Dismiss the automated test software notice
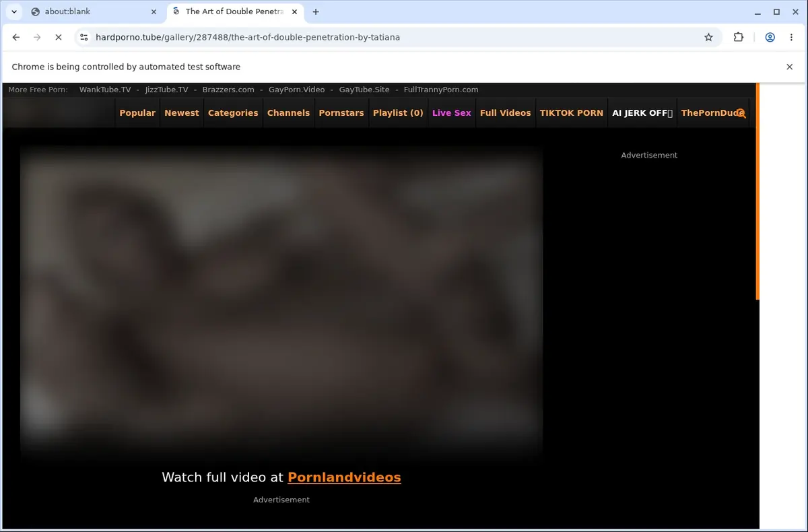The image size is (808, 532). pos(790,67)
